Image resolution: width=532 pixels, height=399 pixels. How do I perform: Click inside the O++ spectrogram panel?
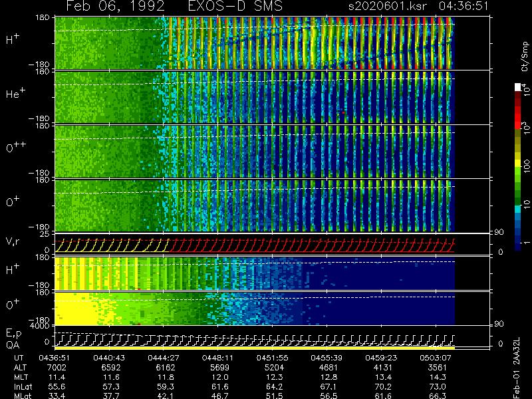tap(255, 152)
